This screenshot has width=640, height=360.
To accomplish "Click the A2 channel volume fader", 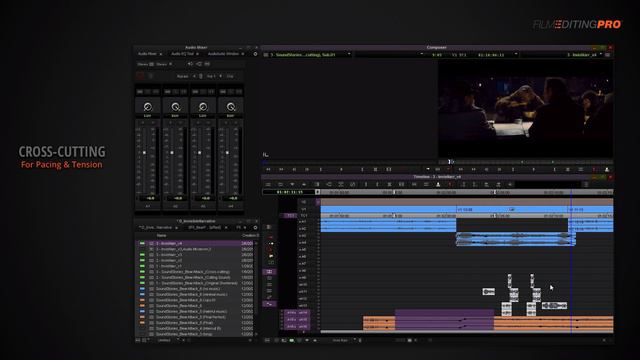I will 172,153.
